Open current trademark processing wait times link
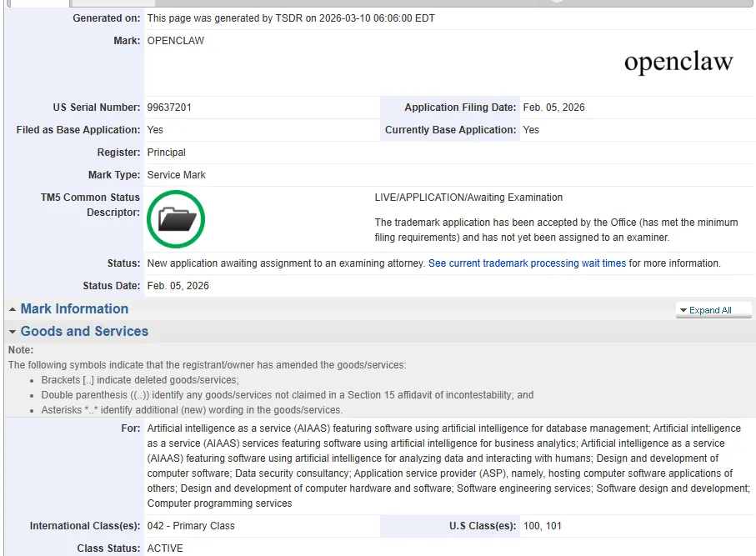756x556 pixels. click(527, 263)
